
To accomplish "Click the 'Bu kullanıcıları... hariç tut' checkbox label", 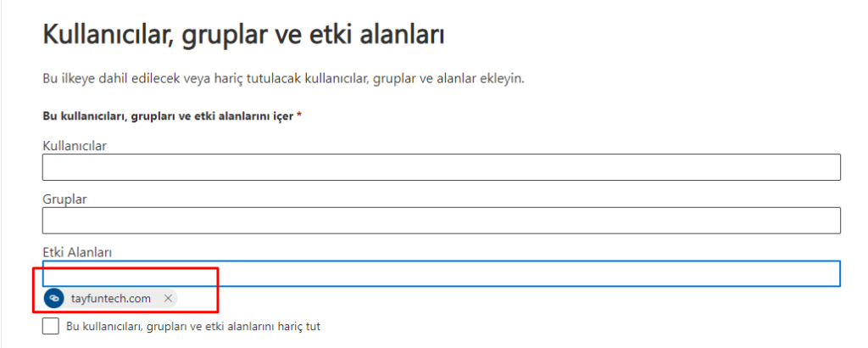I will coord(193,327).
